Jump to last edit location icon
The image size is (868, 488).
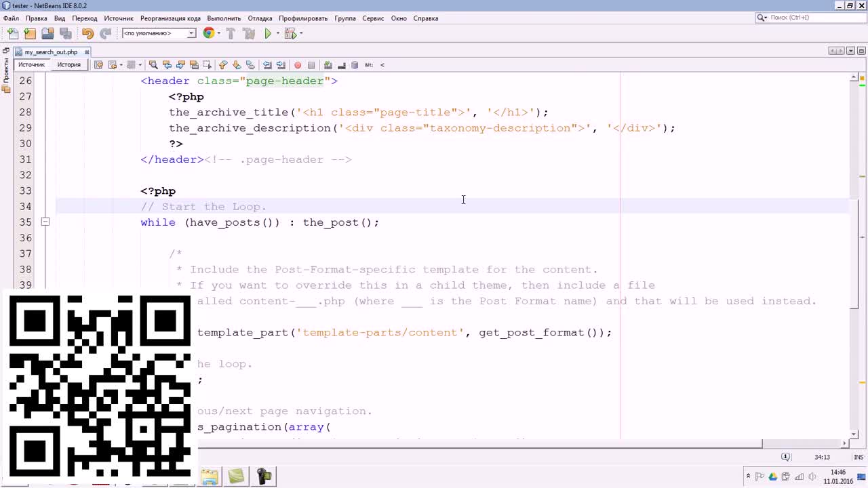(x=98, y=65)
